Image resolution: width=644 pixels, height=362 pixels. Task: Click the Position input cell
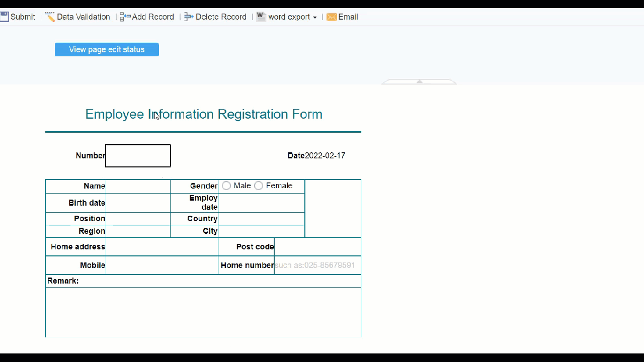click(138, 219)
